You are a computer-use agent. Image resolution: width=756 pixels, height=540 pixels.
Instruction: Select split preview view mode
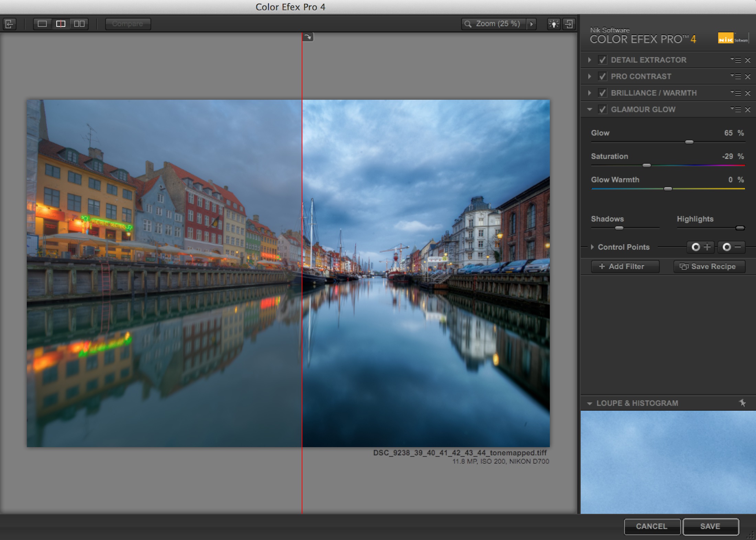(x=61, y=24)
